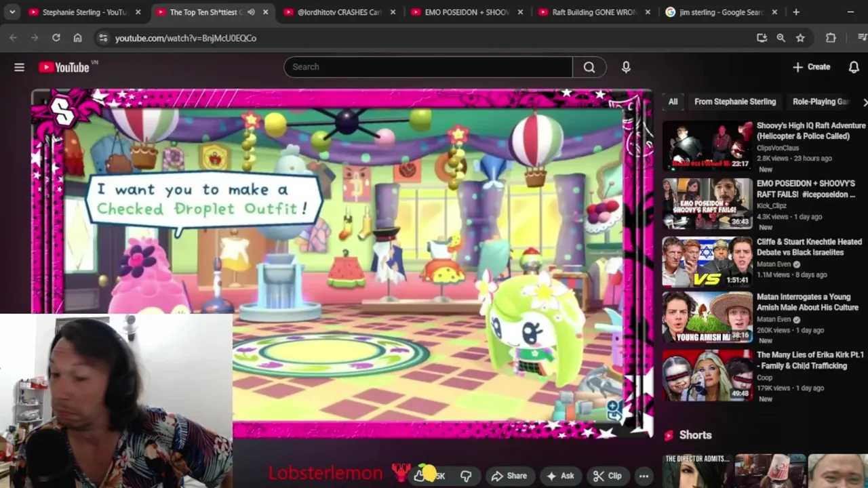Screen dimensions: 868x488
Task: Open the browser extensions puzzle icon
Action: (x=831, y=38)
